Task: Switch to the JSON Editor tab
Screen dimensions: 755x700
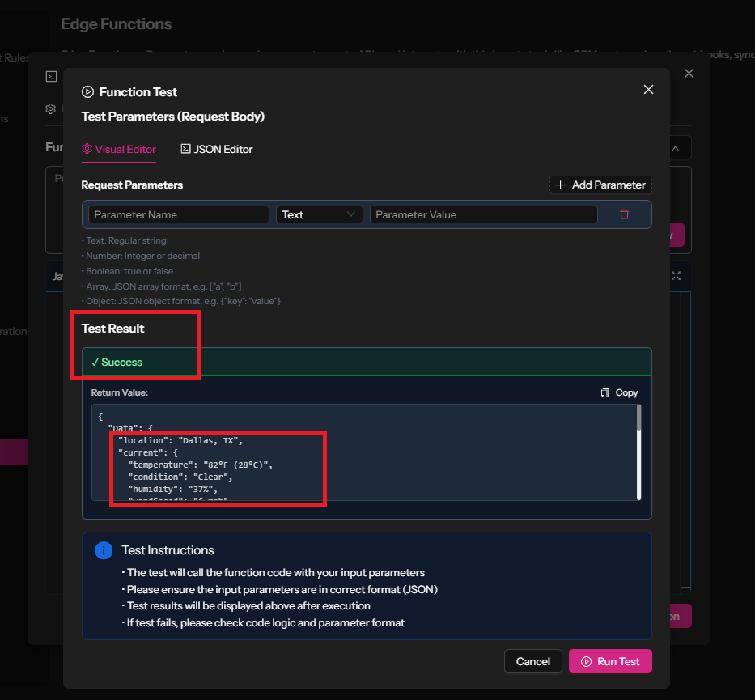Action: click(x=216, y=149)
